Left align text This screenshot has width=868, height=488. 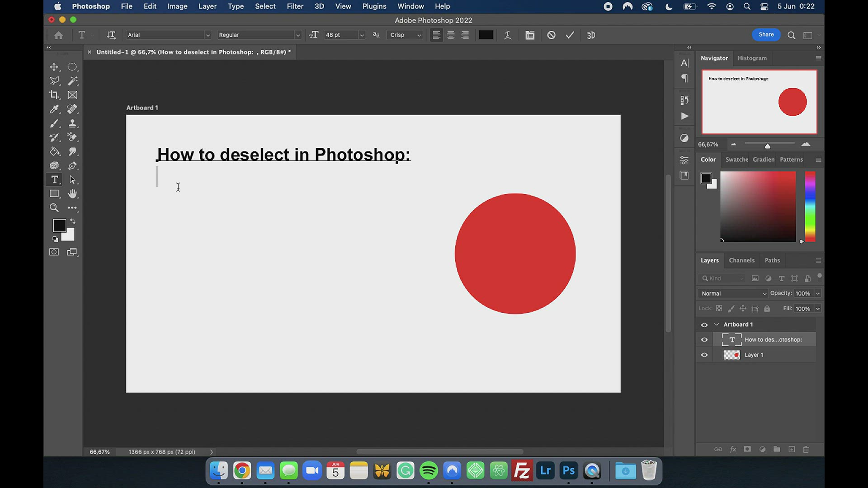(436, 35)
